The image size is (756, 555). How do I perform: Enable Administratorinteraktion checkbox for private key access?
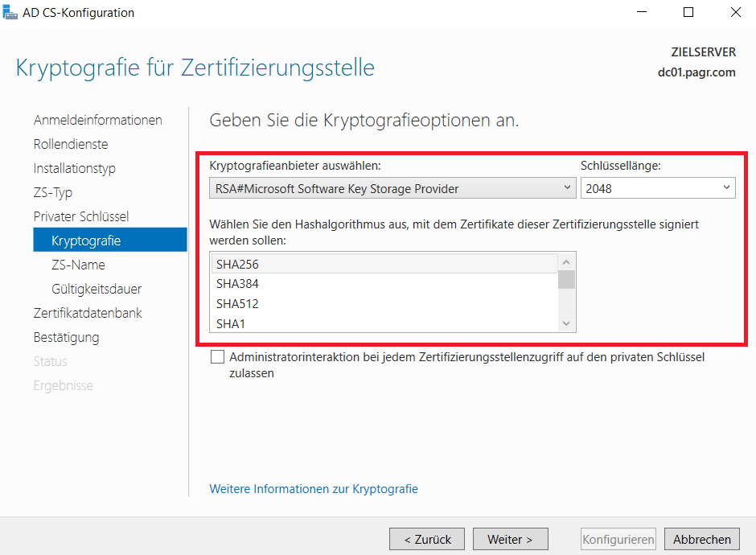click(217, 357)
